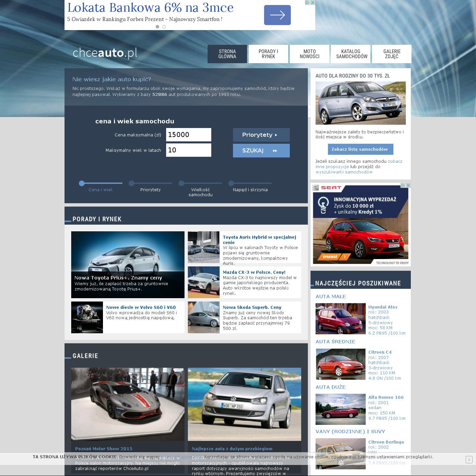Open Mazda CX-3 w Polsce article link

tap(254, 272)
